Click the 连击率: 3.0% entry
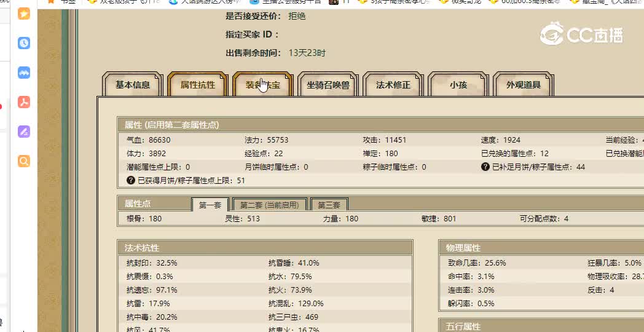 [x=471, y=290]
